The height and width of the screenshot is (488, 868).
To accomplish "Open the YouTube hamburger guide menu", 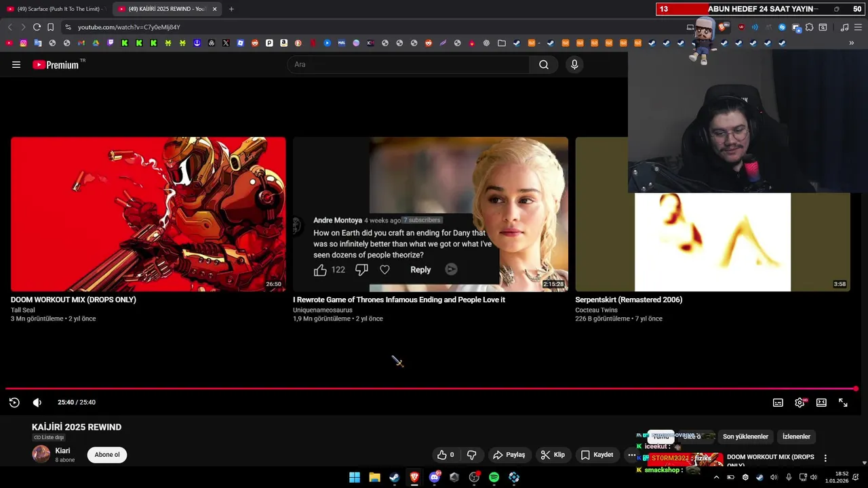I will click(16, 64).
